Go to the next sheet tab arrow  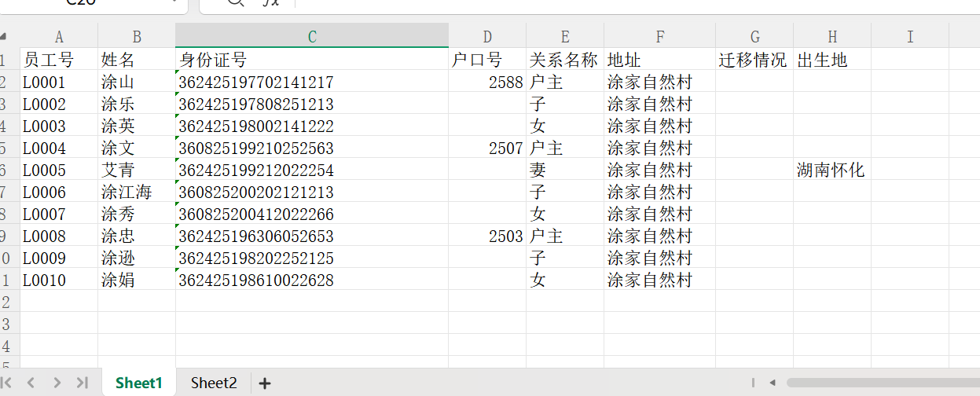57,383
